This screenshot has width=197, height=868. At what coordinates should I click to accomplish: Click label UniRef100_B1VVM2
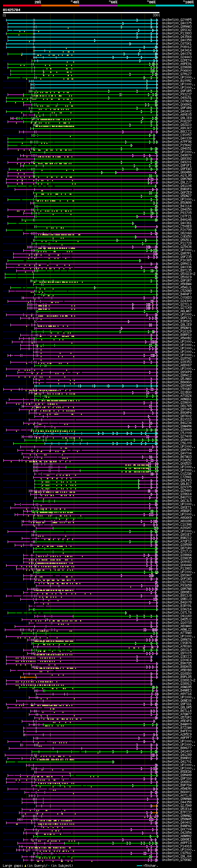click(x=177, y=81)
